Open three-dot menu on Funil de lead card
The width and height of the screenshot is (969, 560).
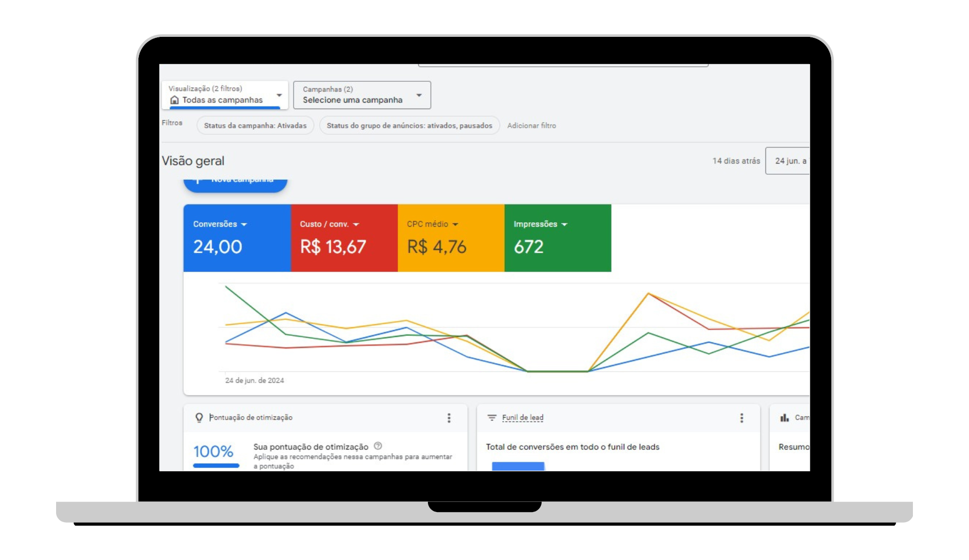(x=741, y=418)
